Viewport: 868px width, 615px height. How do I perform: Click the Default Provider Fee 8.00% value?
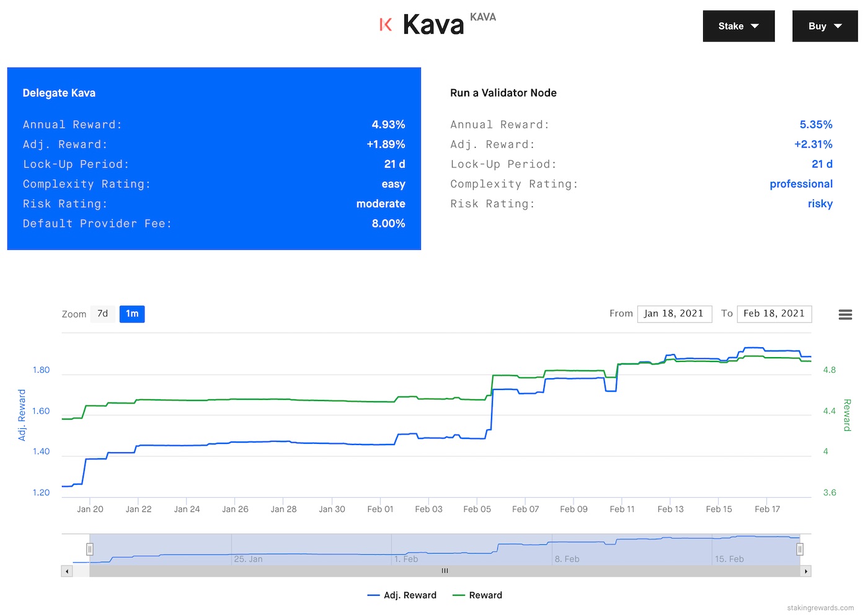click(x=388, y=224)
